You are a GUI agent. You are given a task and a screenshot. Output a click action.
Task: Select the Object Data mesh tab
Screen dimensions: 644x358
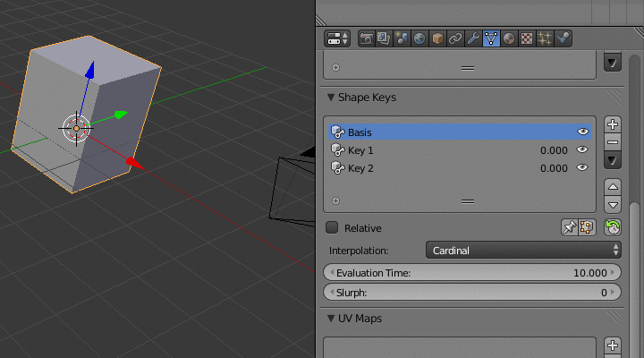[x=491, y=38]
